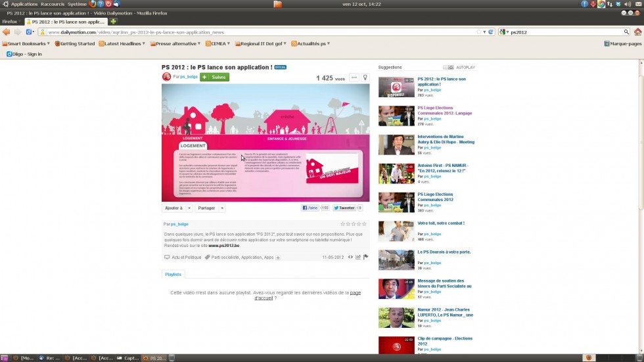Image resolution: width=644 pixels, height=362 pixels.
Task: Expand the Partager dropdown arrow
Action: coord(222,208)
